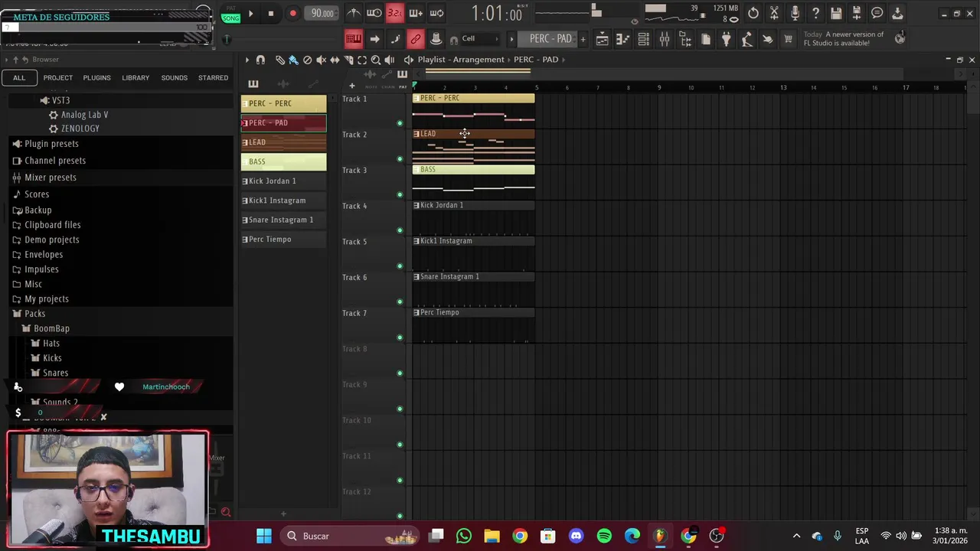Switch the pattern/song mode toggle
The height and width of the screenshot is (551, 980).
(230, 15)
